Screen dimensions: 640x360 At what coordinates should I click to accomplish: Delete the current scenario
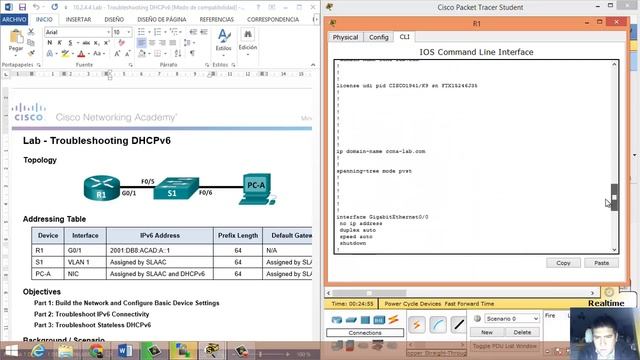(522, 332)
